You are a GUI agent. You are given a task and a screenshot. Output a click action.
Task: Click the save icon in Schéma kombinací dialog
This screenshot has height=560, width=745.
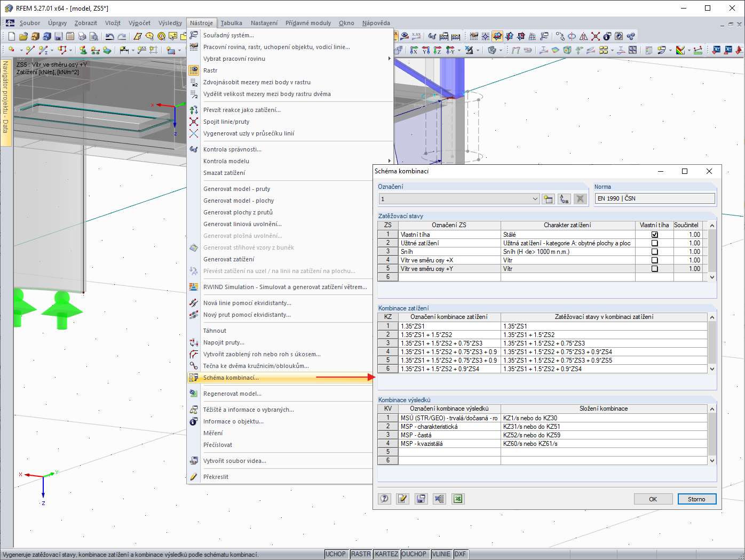(x=421, y=499)
